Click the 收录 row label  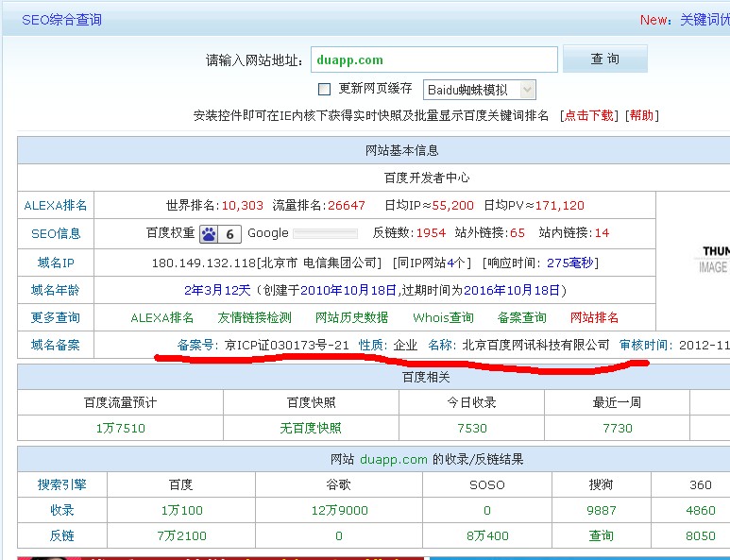click(62, 511)
